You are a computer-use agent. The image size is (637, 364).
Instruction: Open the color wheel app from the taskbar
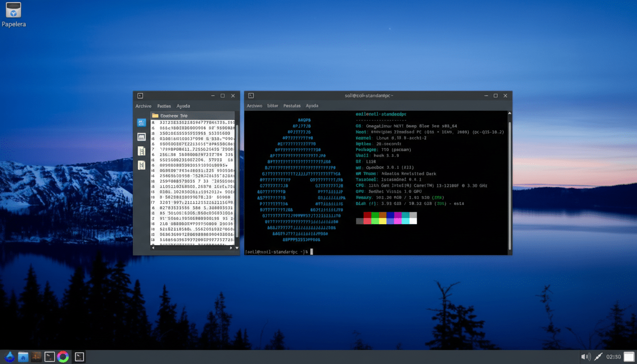click(63, 356)
